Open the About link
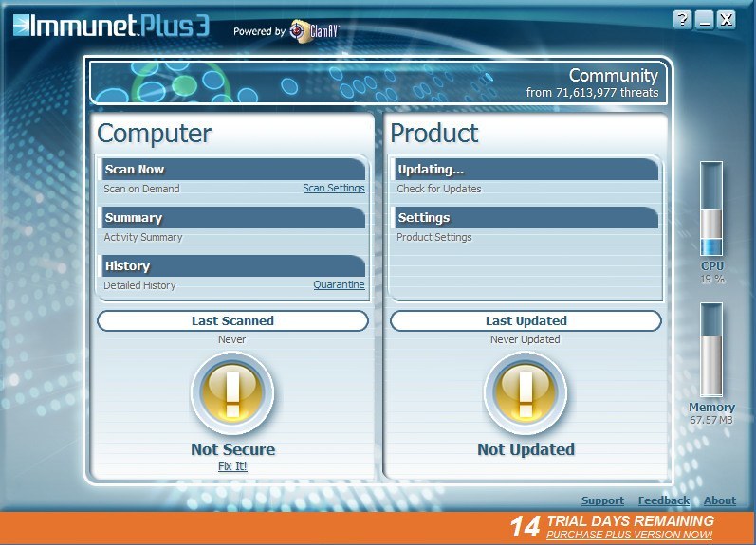This screenshot has height=545, width=756. [720, 500]
